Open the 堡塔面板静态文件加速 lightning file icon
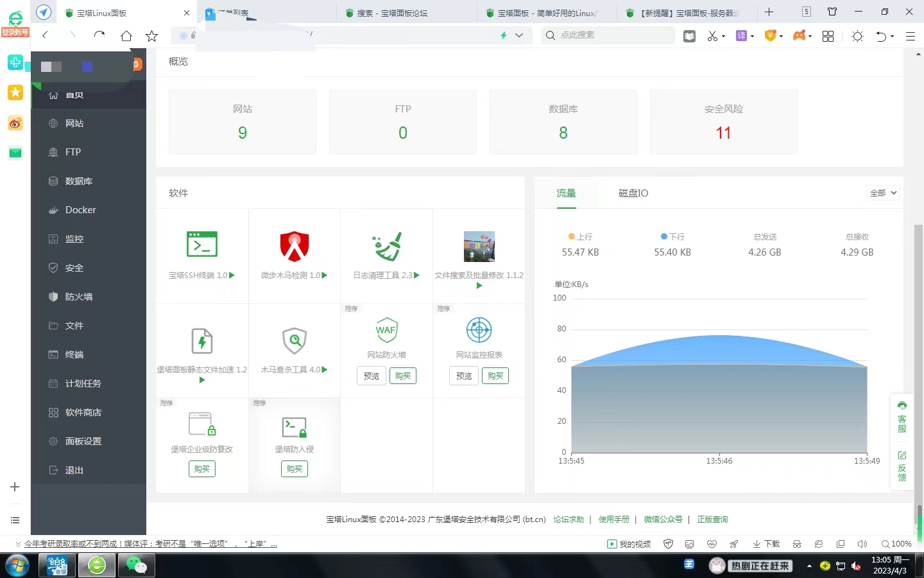This screenshot has height=578, width=924. point(202,341)
